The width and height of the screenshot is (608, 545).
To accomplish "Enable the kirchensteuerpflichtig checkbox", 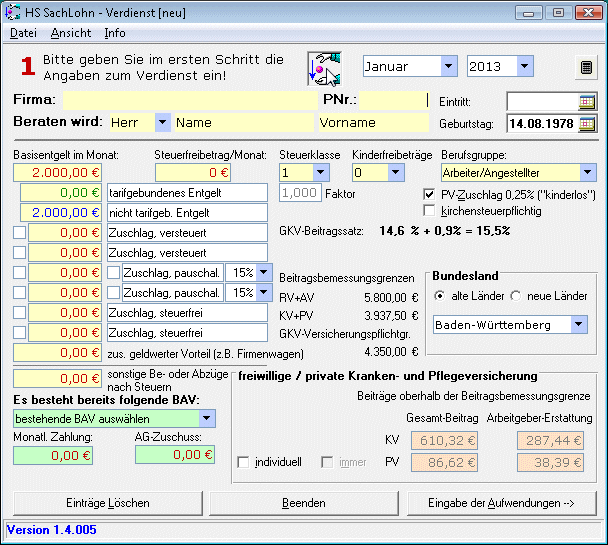I will click(x=431, y=211).
